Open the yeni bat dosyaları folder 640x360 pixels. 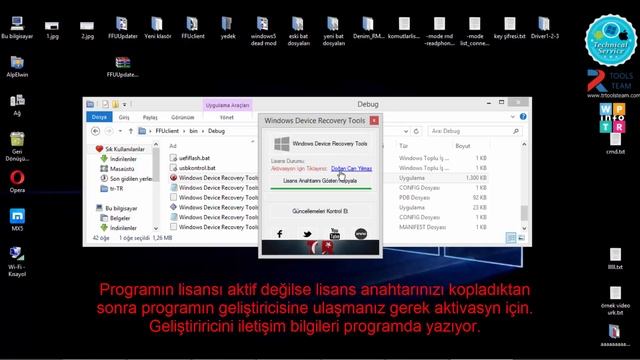(x=333, y=31)
